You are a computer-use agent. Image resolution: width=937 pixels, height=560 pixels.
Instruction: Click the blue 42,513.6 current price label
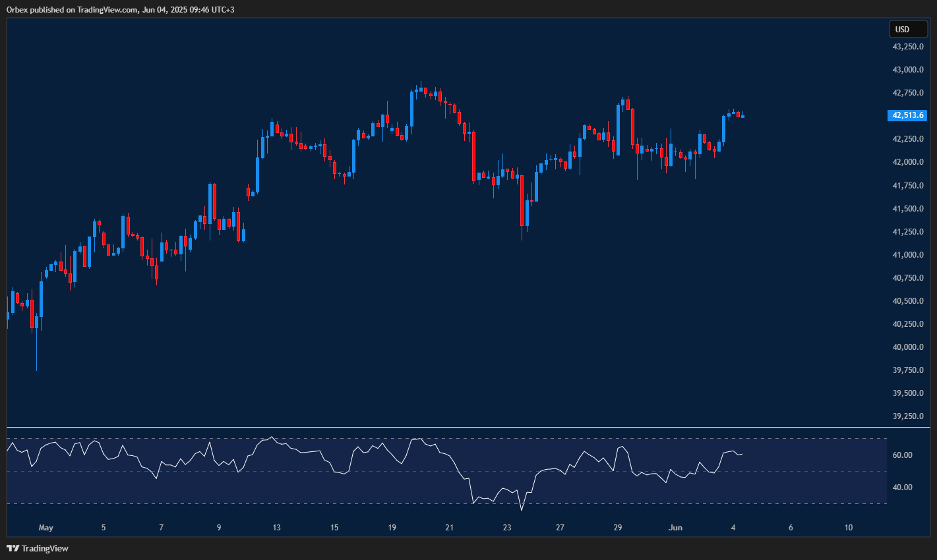907,115
